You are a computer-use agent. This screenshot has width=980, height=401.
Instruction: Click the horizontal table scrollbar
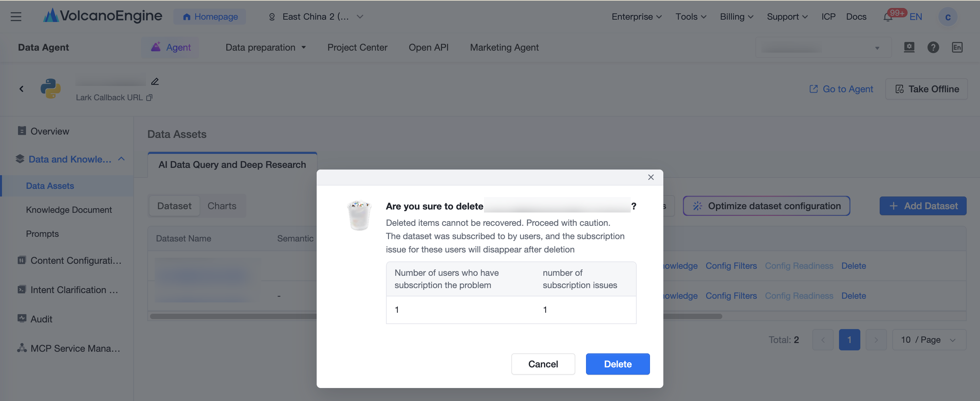(436, 316)
